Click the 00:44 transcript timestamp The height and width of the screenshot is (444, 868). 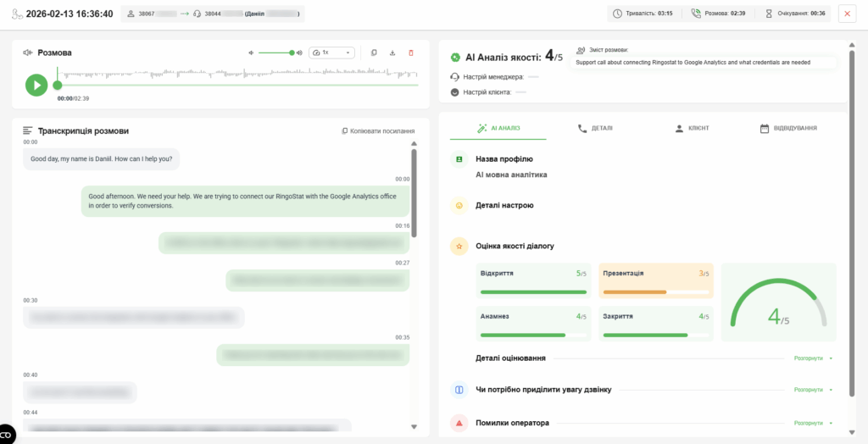tap(31, 413)
